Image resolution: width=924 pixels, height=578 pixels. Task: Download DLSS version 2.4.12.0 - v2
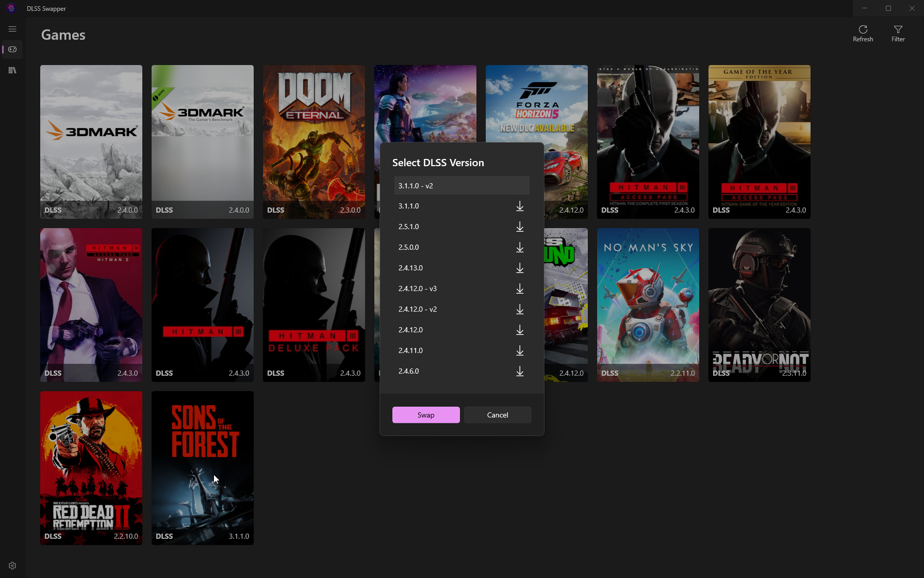coord(520,310)
